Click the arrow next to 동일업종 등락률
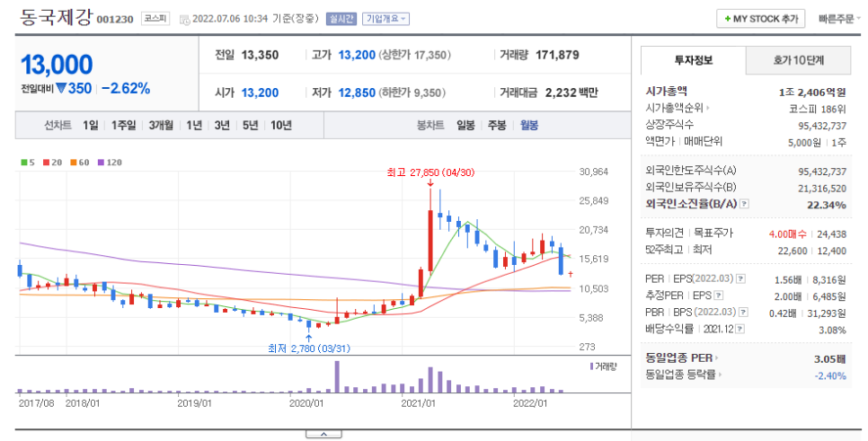The height and width of the screenshot is (441, 868). point(721,375)
